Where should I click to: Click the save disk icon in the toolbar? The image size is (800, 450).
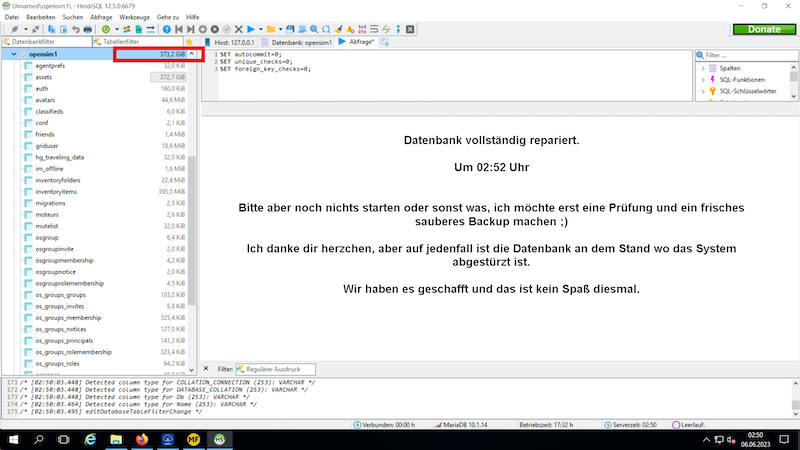pyautogui.click(x=288, y=30)
